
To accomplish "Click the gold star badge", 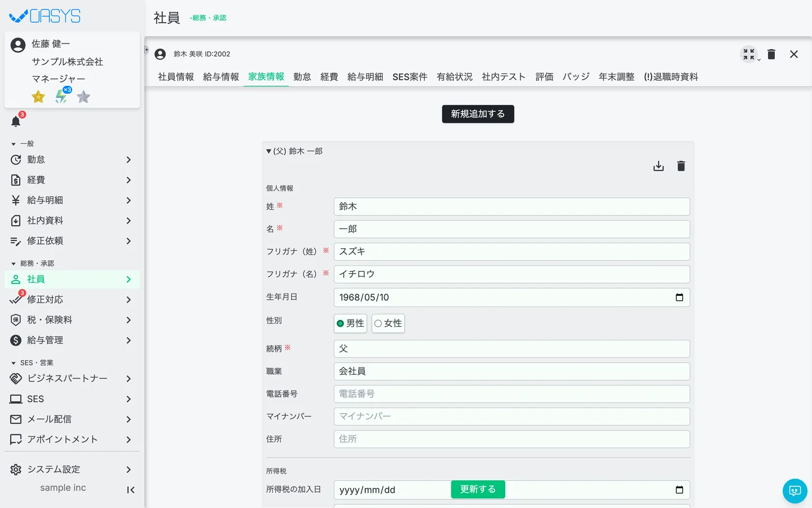I will 38,97.
